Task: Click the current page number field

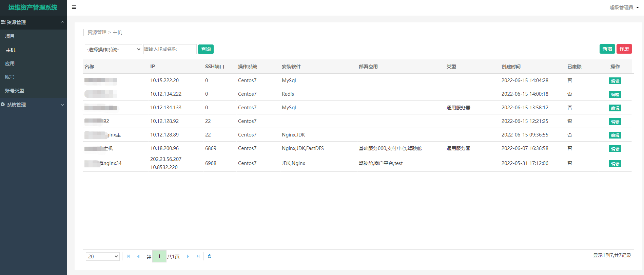Action: coord(159,256)
